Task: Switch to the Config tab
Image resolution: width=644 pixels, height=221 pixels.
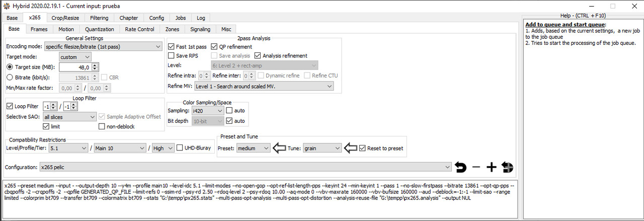Action: point(156,18)
